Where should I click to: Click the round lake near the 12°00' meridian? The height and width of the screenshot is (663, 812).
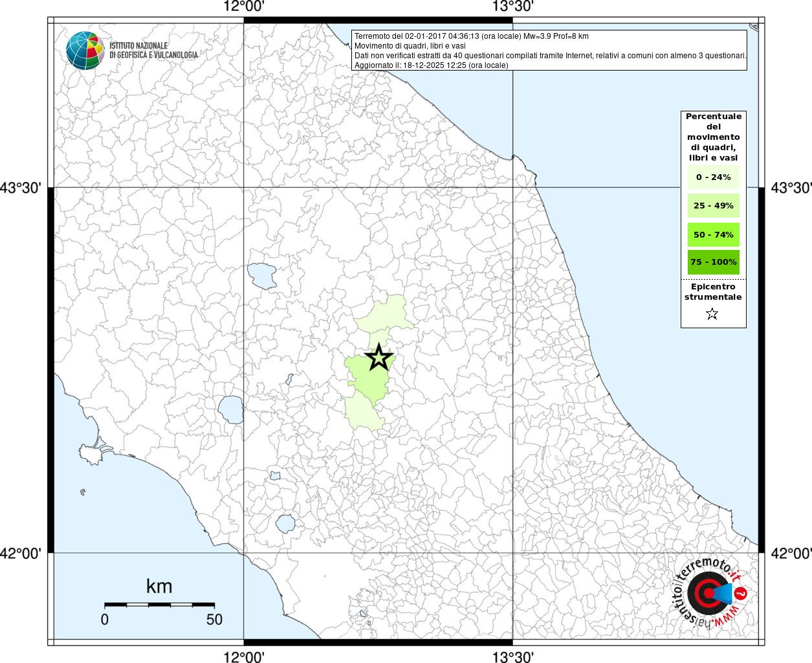pos(230,409)
